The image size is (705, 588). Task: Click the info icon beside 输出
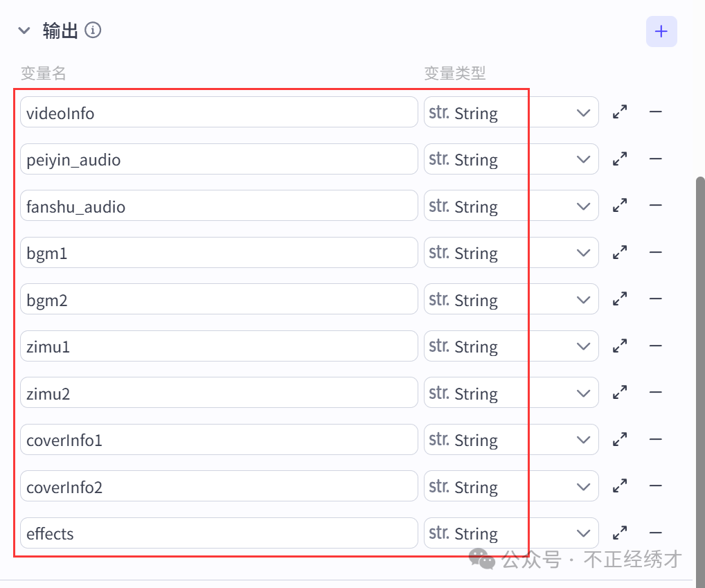pos(93,30)
